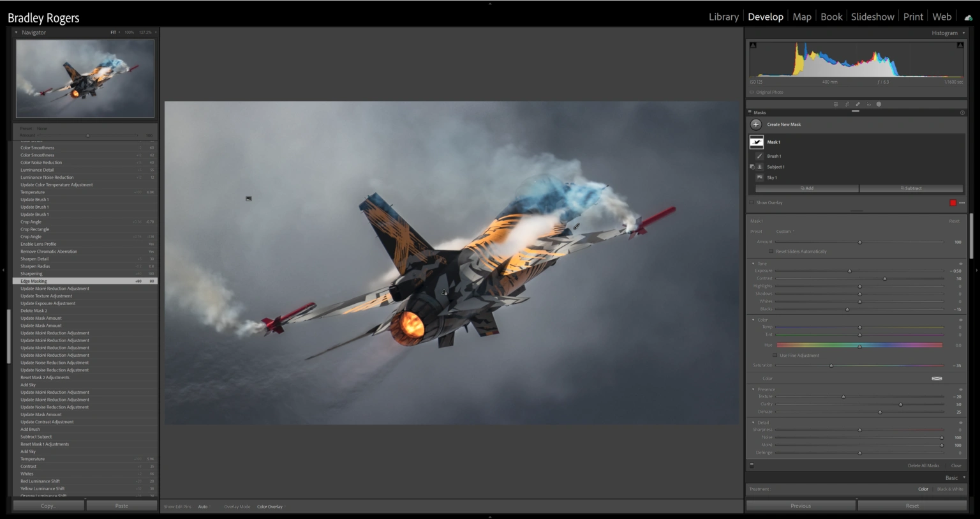Viewport: 980px width, 519px height.
Task: Select the Mask 1 thumbnail
Action: pyautogui.click(x=757, y=142)
